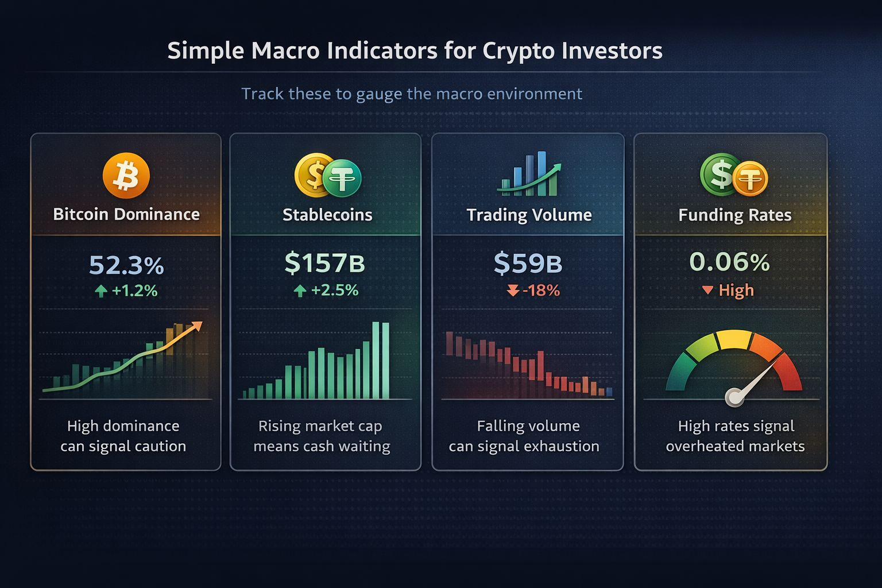This screenshot has width=882, height=588.
Task: Click the green up arrow beside +1.2%
Action: click(x=101, y=291)
